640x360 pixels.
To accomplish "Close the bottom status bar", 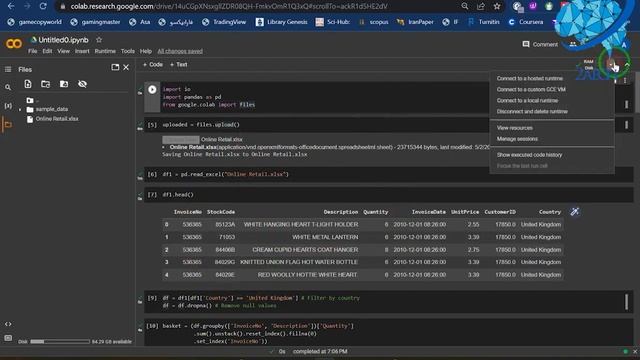I will [635, 351].
